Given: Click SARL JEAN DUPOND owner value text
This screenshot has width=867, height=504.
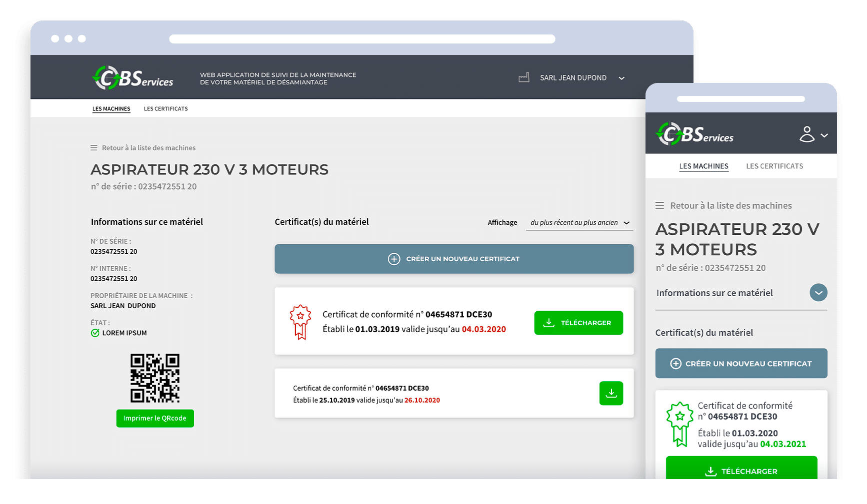Looking at the screenshot, I should click(123, 306).
